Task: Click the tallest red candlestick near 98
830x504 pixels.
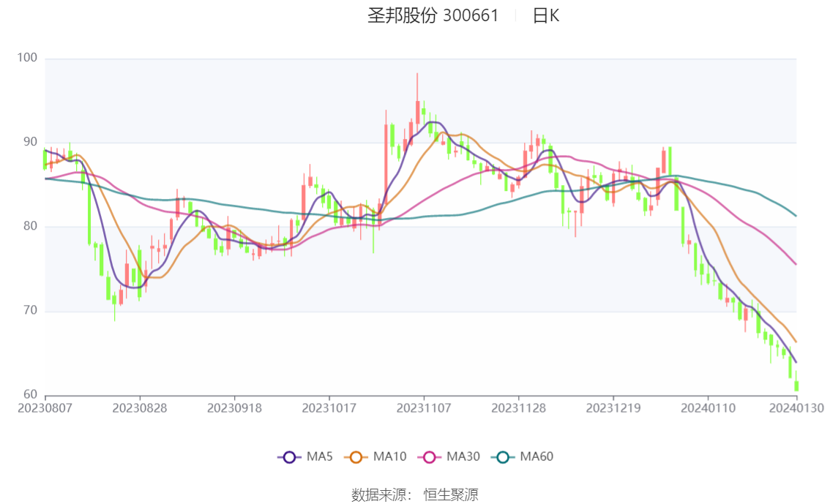Action: (x=417, y=111)
